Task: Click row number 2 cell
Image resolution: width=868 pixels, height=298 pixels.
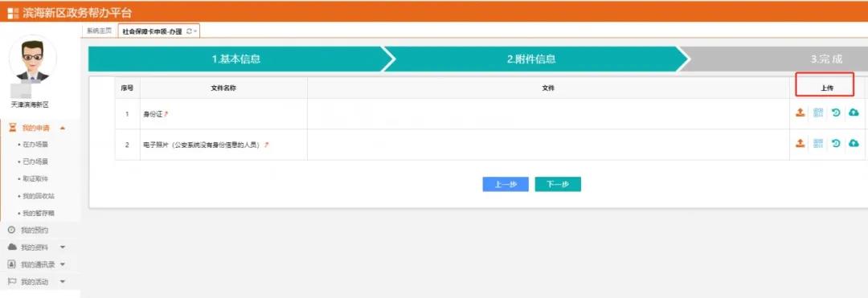Action: 127,145
